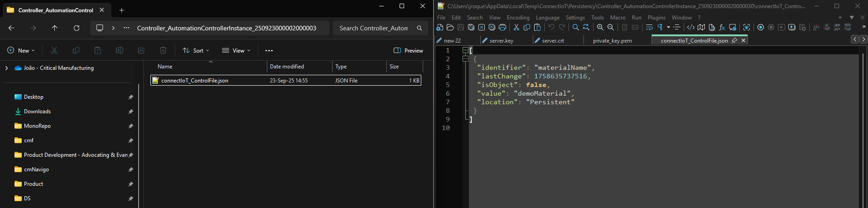
Task: Go back in File Explorer
Action: tap(11, 28)
